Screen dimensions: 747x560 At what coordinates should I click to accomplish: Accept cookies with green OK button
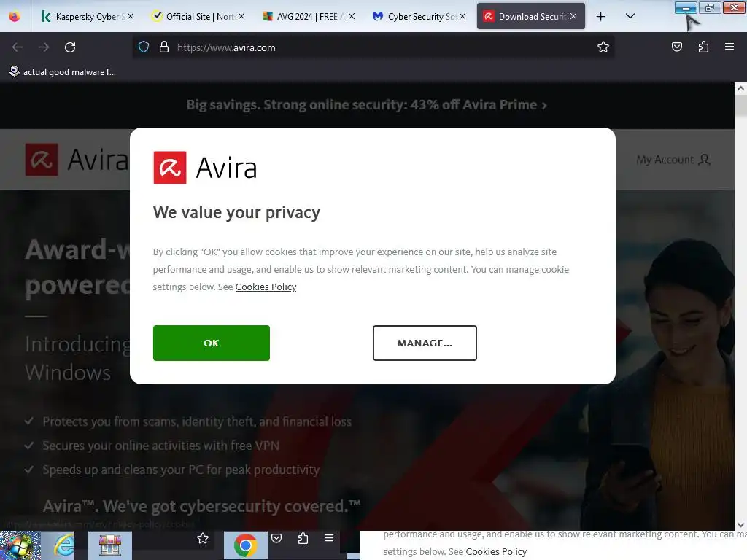point(211,343)
